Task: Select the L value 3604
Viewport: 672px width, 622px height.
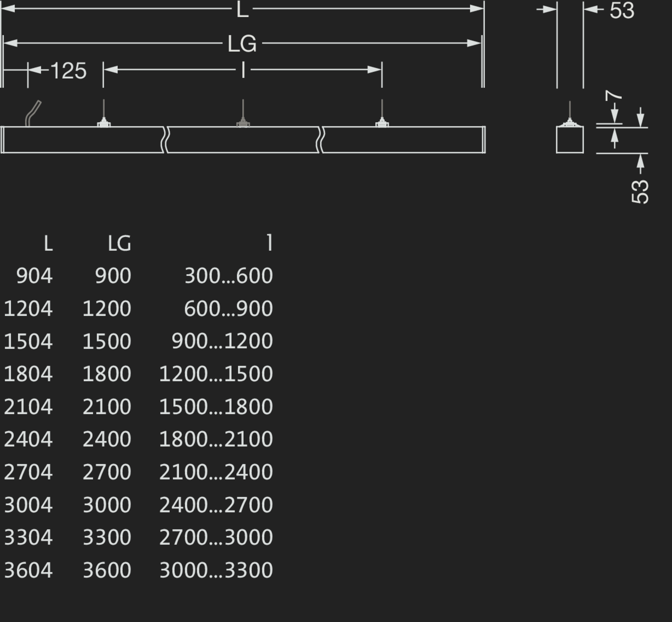Action: click(x=28, y=570)
